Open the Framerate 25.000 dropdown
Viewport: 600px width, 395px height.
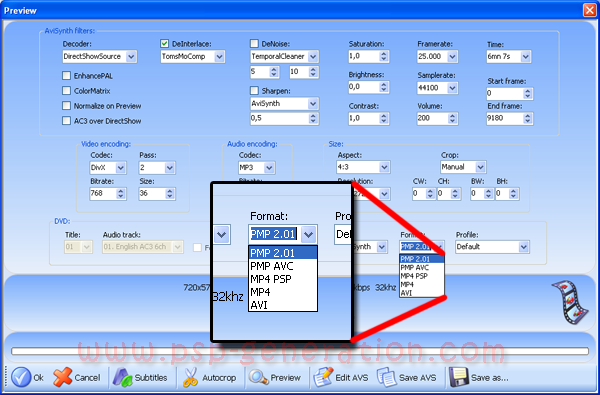(x=452, y=57)
